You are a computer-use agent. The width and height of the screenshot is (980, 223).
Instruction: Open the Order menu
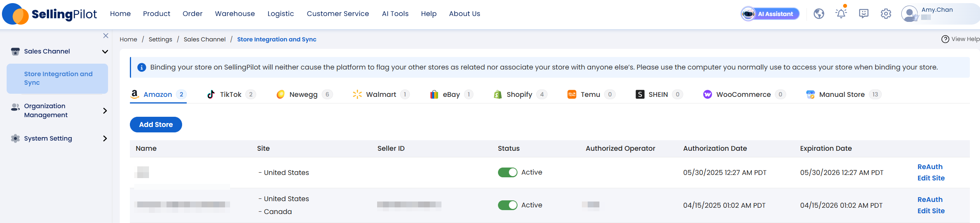coord(192,14)
